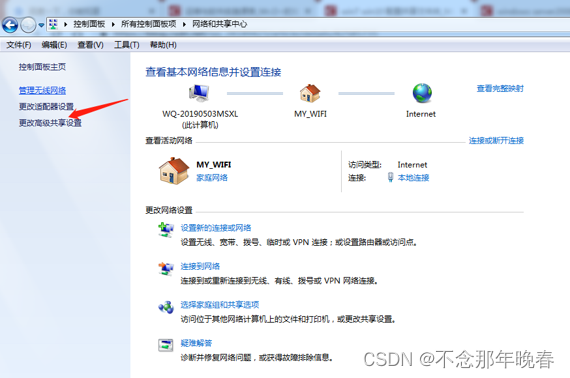Click the computer icon WQ-20190503MSXL

click(x=199, y=93)
